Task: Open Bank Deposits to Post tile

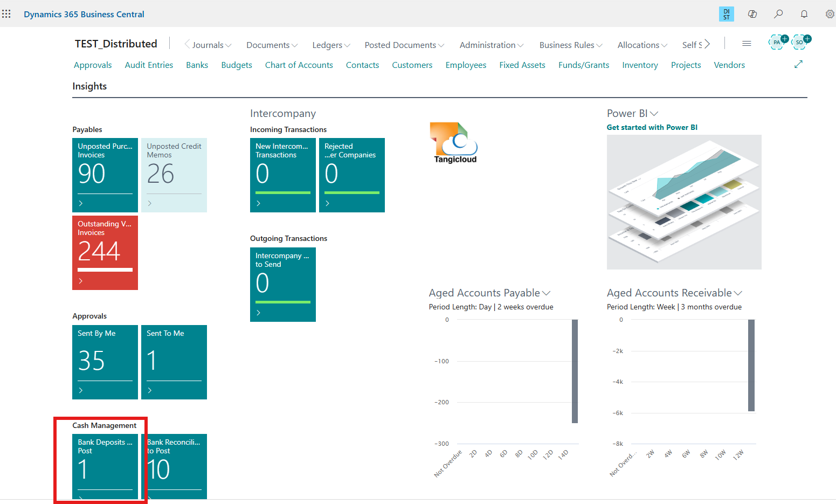Action: 105,467
